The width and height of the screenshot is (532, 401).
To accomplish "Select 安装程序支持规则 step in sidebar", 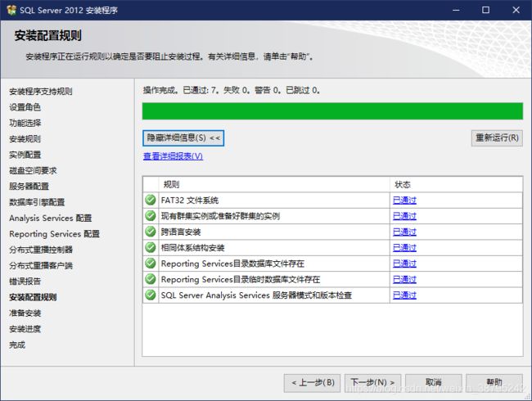I will pos(41,92).
